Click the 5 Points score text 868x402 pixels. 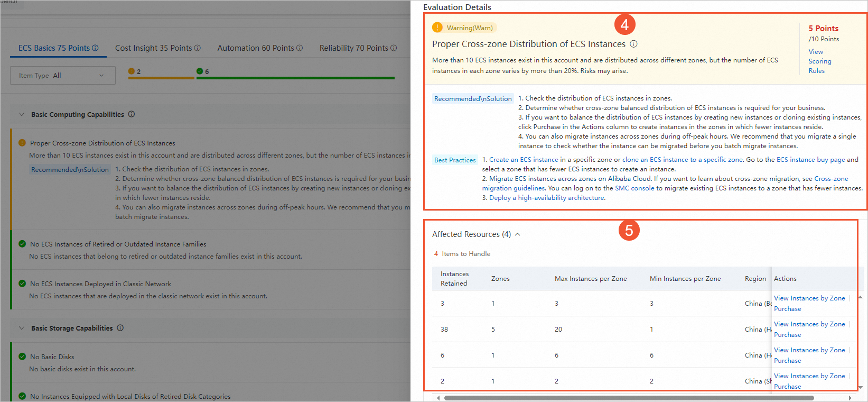[x=823, y=29]
